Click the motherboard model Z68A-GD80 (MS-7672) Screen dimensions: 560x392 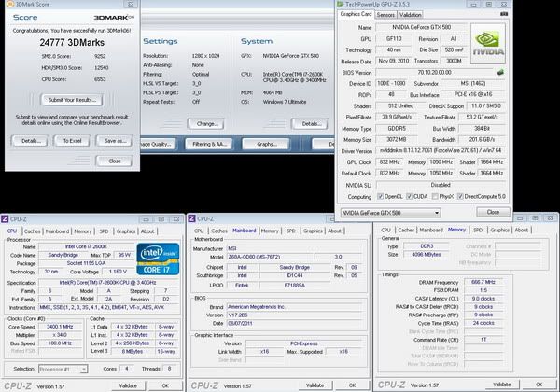[270, 257]
